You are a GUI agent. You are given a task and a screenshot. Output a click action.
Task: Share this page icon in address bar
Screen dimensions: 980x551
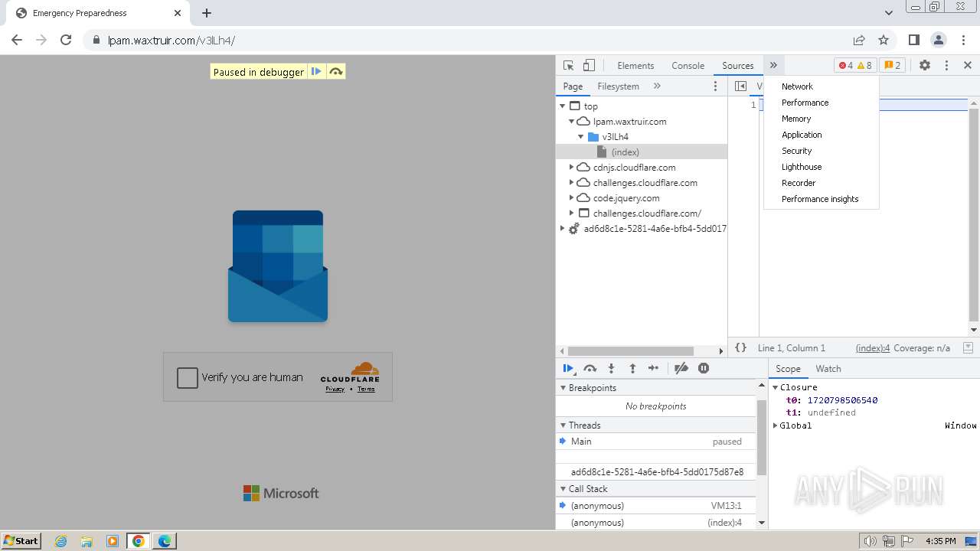[859, 40]
